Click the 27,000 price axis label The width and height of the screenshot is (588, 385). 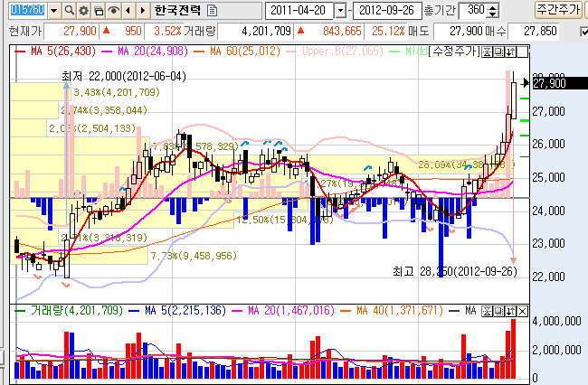pos(548,111)
